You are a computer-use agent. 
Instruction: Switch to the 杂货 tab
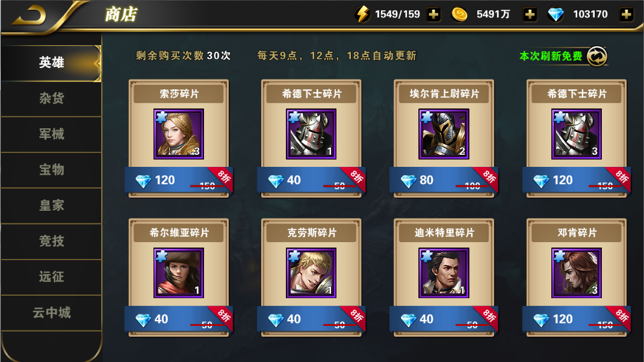(x=51, y=99)
